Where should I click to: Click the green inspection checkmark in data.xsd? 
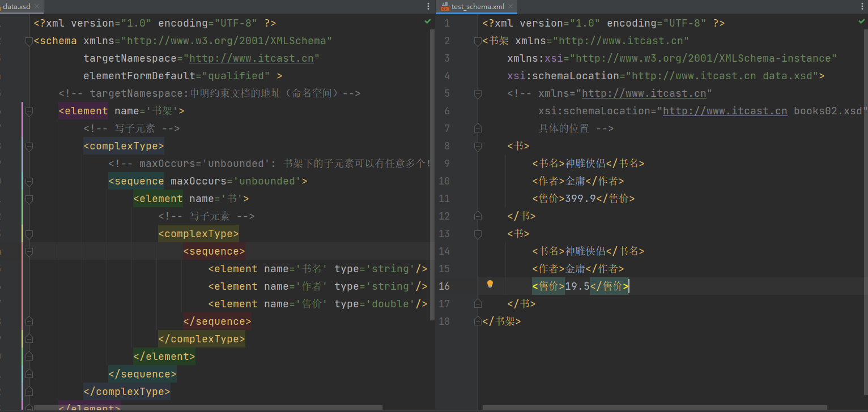point(428,22)
